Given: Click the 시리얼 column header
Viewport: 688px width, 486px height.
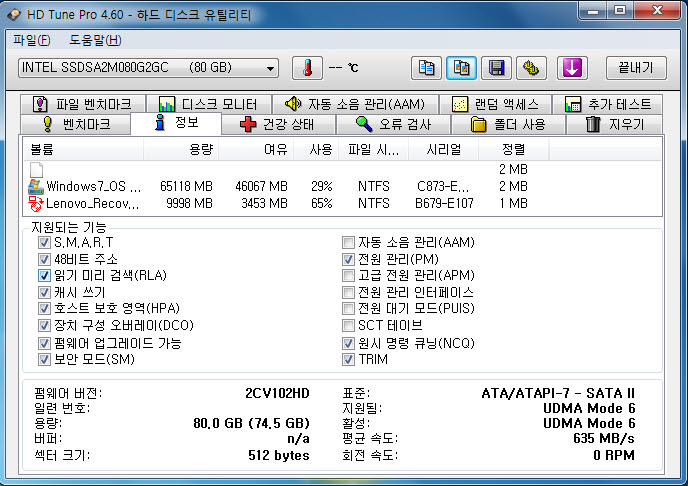Looking at the screenshot, I should pos(444,149).
